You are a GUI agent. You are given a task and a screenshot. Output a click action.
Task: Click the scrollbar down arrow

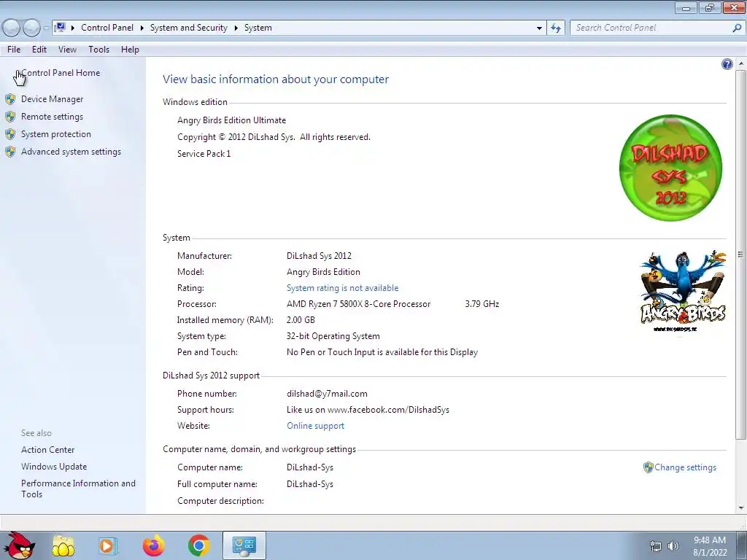point(741,508)
